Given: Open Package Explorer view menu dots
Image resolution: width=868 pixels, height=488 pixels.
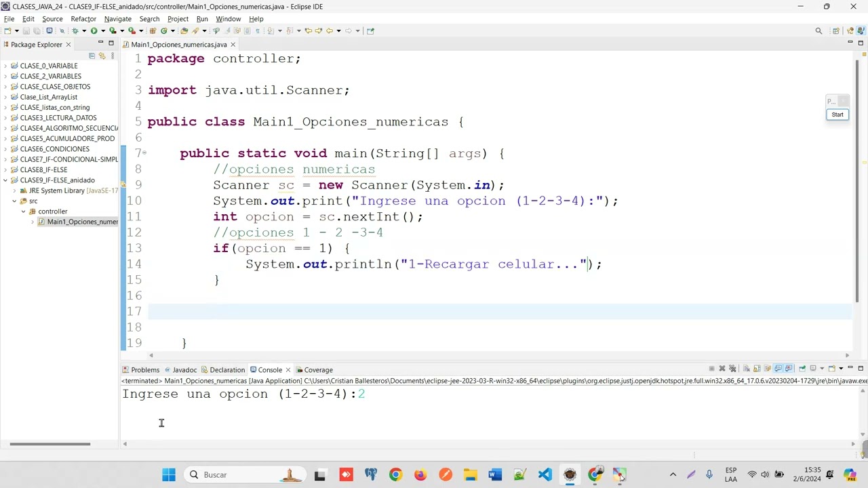Looking at the screenshot, I should point(113,56).
